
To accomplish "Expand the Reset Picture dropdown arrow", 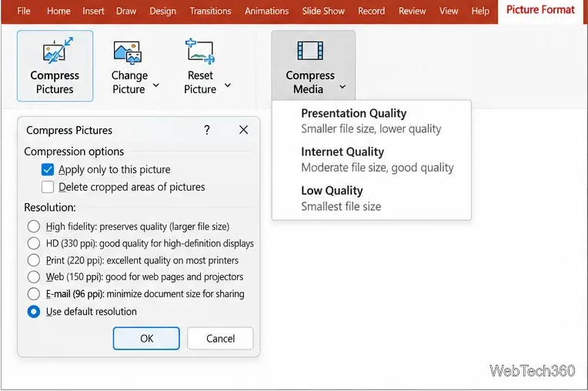I will click(x=228, y=85).
